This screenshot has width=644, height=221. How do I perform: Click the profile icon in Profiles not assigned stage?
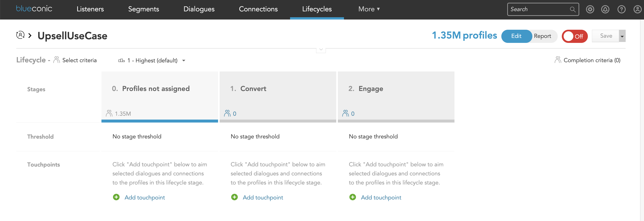tap(109, 113)
